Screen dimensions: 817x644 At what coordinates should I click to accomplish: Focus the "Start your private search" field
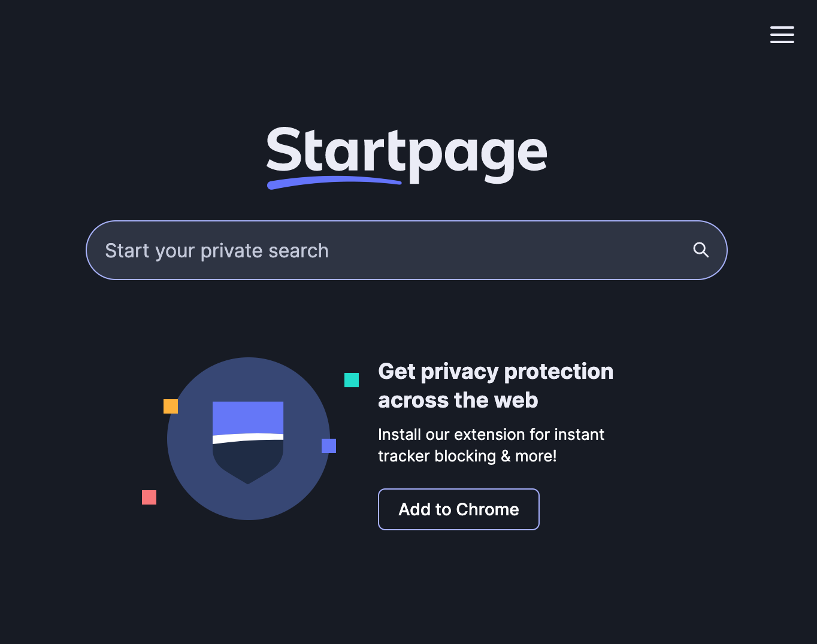click(383, 250)
